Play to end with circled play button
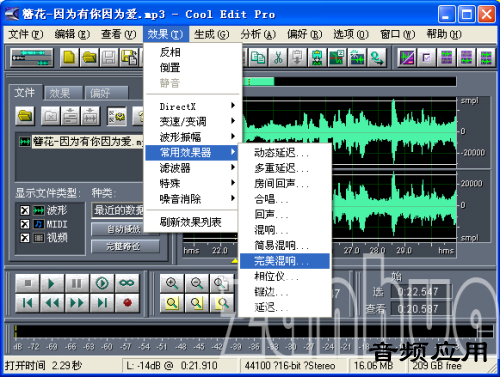The height and width of the screenshot is (377, 500). point(102,283)
